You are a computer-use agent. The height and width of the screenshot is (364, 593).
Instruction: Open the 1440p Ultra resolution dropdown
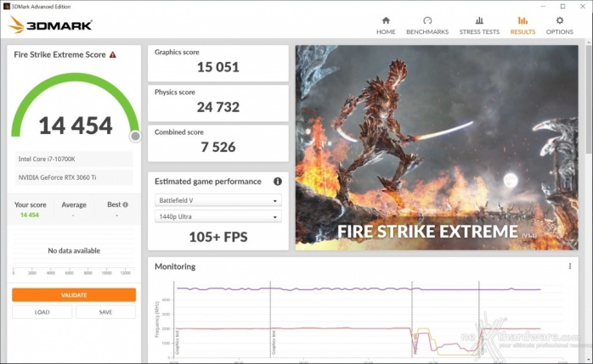point(217,216)
